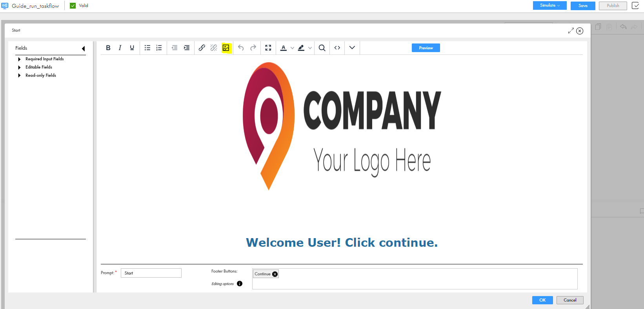Expand more toolbar options chevron
This screenshot has width=644, height=309.
click(352, 48)
